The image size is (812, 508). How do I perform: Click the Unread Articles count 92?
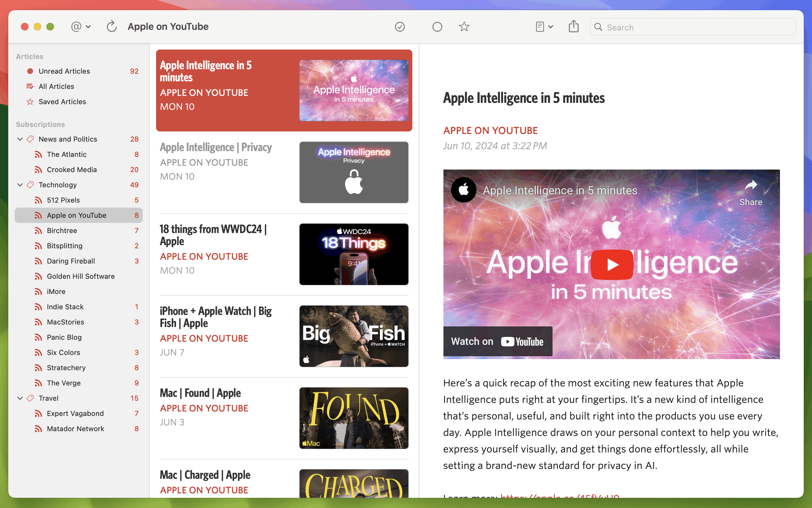point(134,71)
